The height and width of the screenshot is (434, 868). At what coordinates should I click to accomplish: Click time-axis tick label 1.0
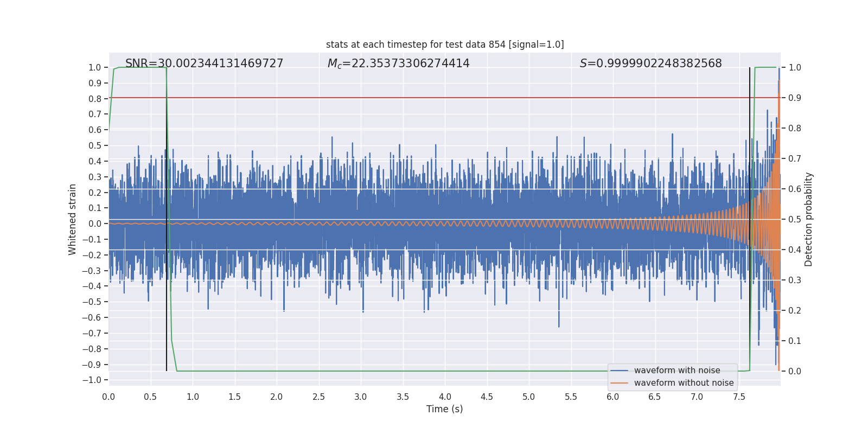point(193,397)
